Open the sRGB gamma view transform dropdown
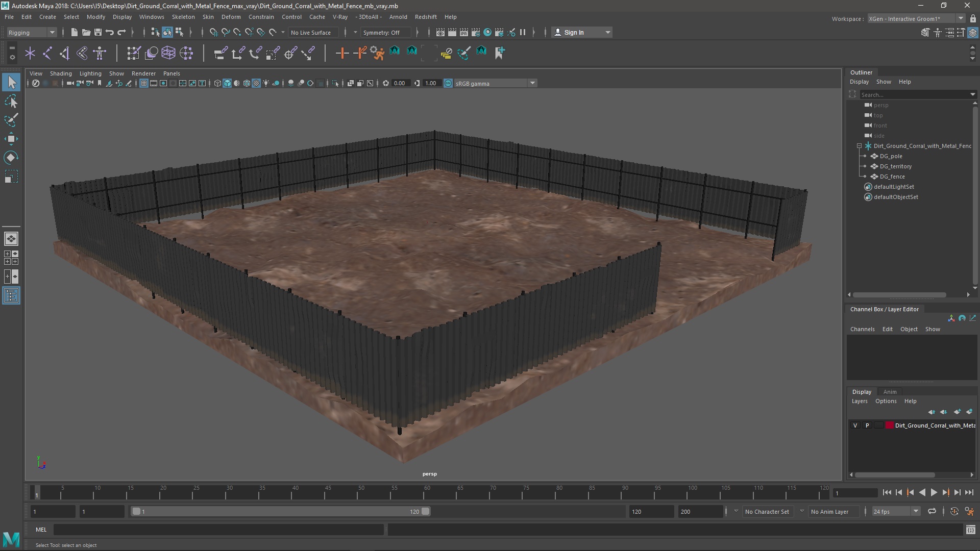The image size is (980, 551). point(495,83)
